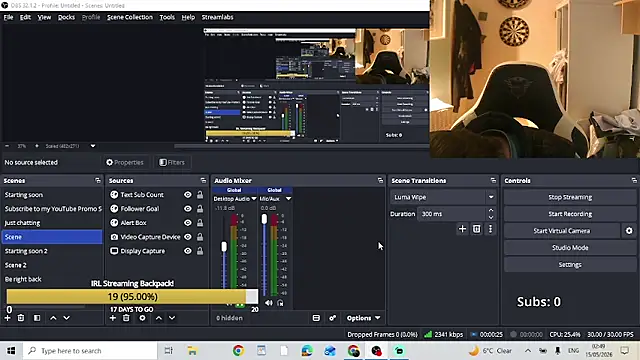Open source properties gear icon
Image resolution: width=640 pixels, height=360 pixels.
[x=142, y=318]
